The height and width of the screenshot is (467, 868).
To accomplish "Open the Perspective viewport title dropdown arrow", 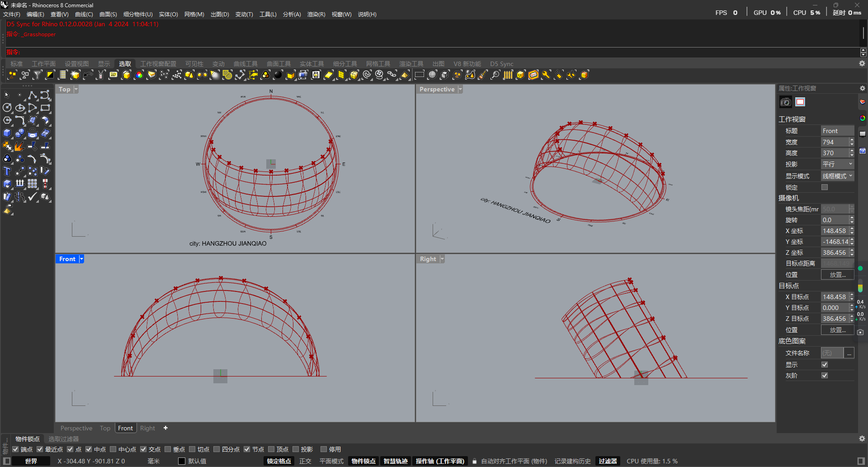I will click(460, 89).
